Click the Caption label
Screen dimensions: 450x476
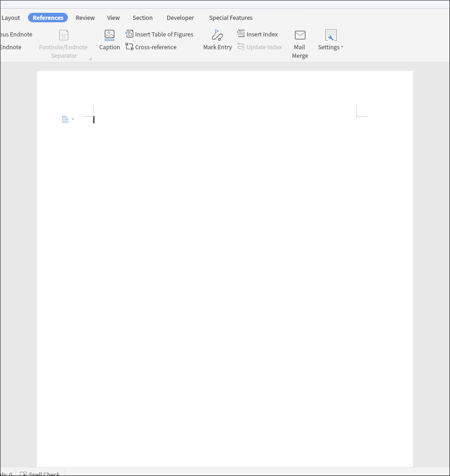pyautogui.click(x=110, y=47)
